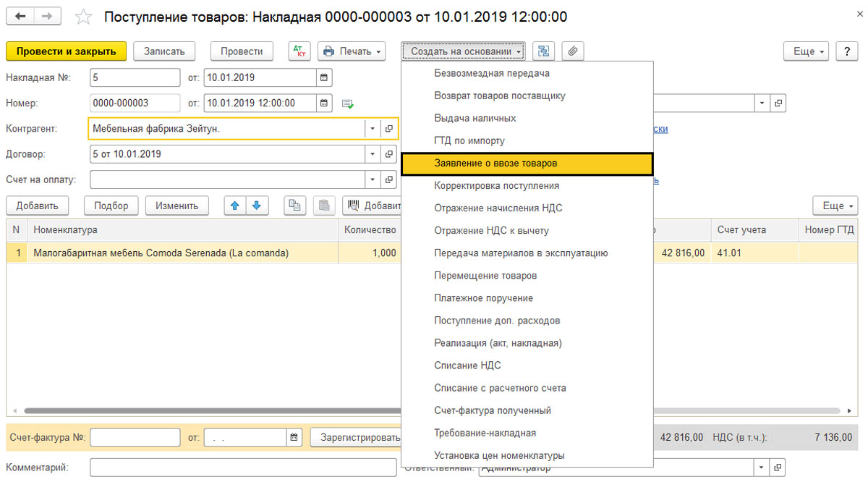Screen dimensions: 868x482
Task: Add document to favorites with star icon
Action: (x=84, y=17)
